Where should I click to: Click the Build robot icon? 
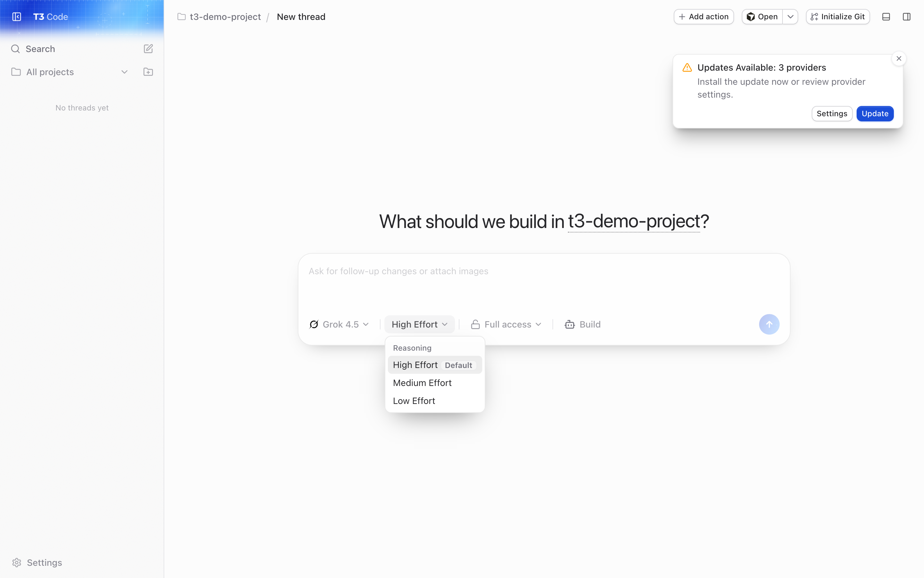(x=570, y=325)
